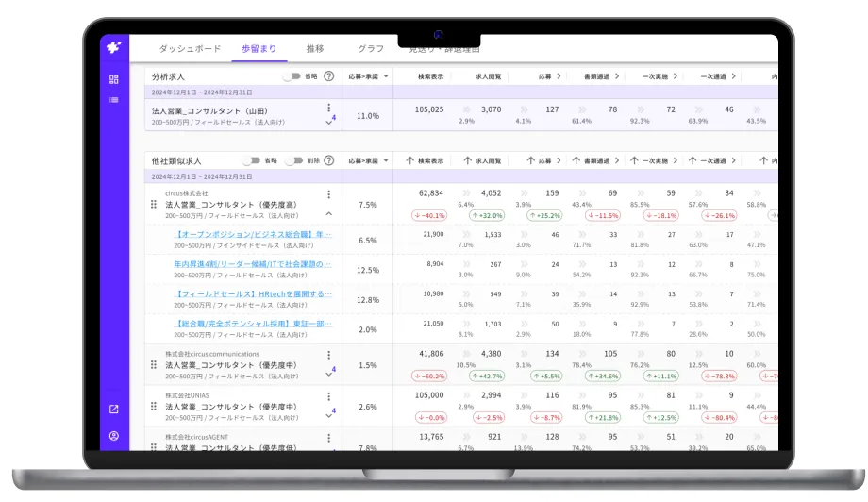Click drag handle of 株式会社UNIAS row
This screenshot has height=502, width=868.
coord(154,407)
